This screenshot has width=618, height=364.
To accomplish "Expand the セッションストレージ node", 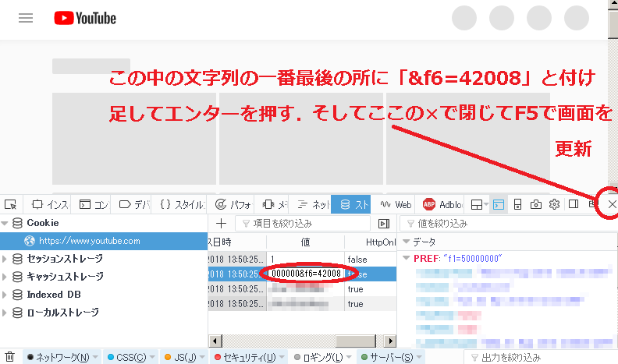I will [5, 259].
